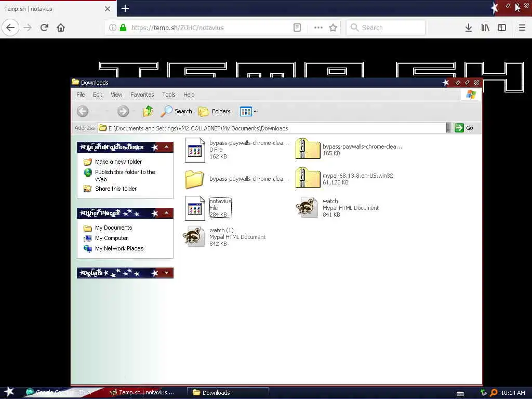Open the browser downloads arrow panel
The height and width of the screenshot is (399, 532).
(468, 28)
